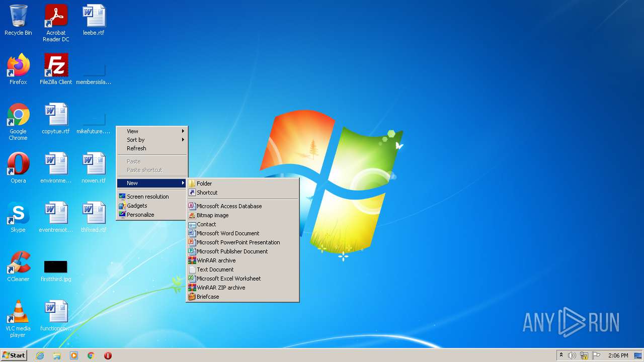This screenshot has width=644, height=362.
Task: Click the Show desktop button
Action: click(638, 355)
